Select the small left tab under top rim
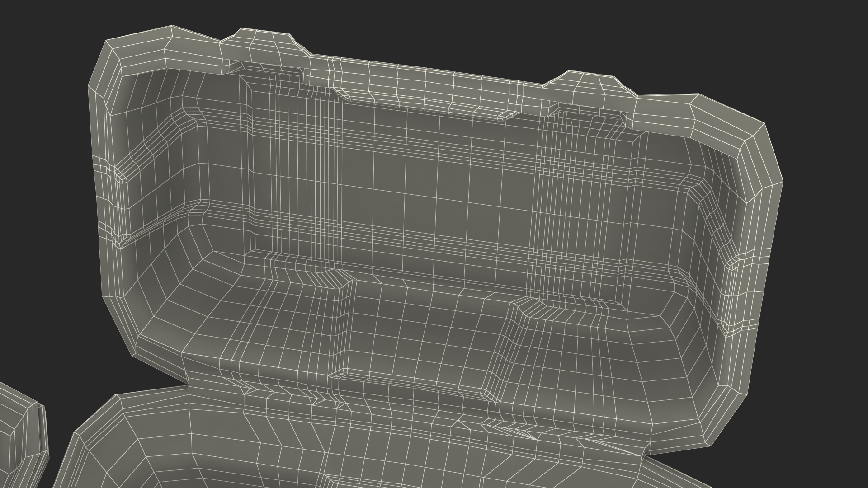 (x=343, y=94)
